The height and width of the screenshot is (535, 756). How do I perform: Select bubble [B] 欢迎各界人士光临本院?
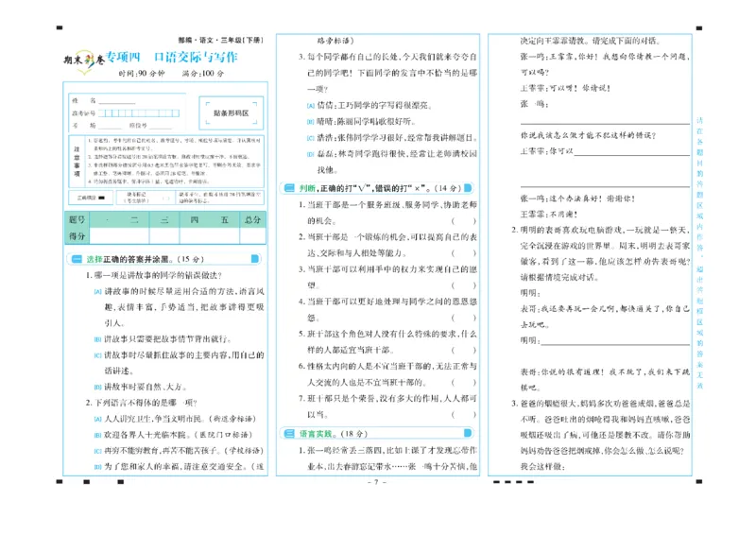pos(97,435)
